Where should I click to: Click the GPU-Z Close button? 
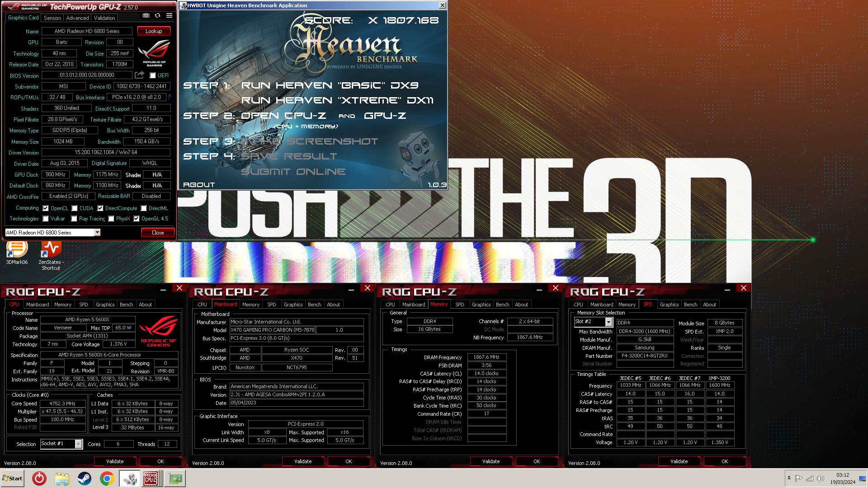click(158, 233)
